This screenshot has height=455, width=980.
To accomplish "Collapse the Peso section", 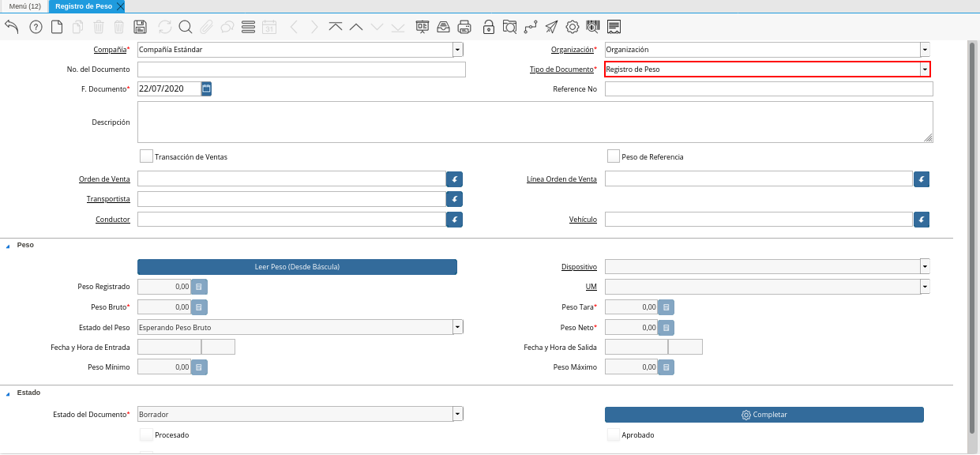I will (x=9, y=246).
